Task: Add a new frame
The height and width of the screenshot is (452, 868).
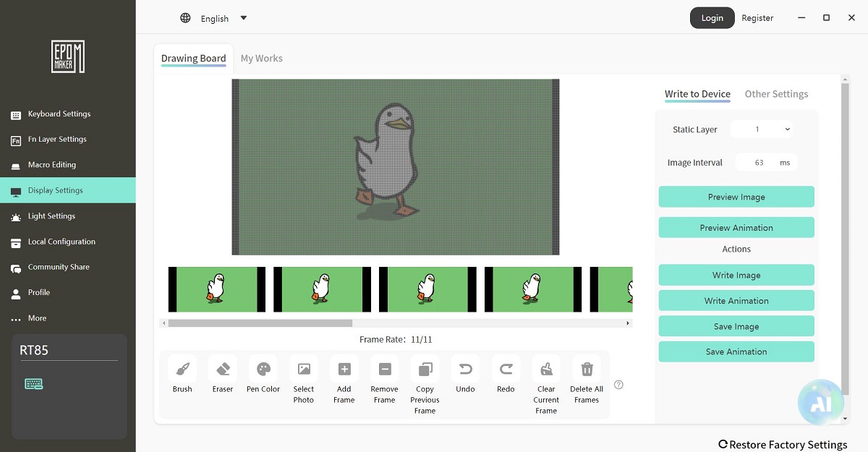Action: [344, 370]
